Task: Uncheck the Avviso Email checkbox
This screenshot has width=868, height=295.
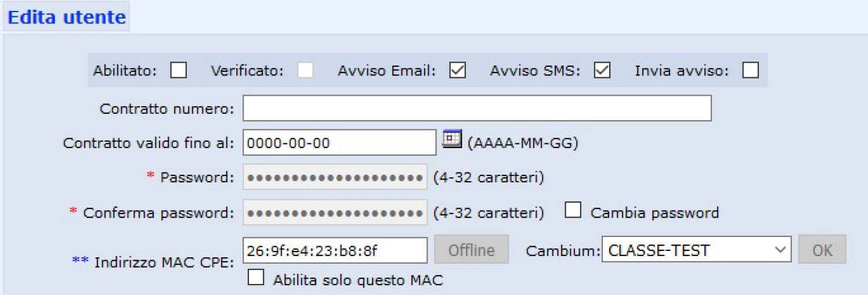Action: click(x=457, y=70)
